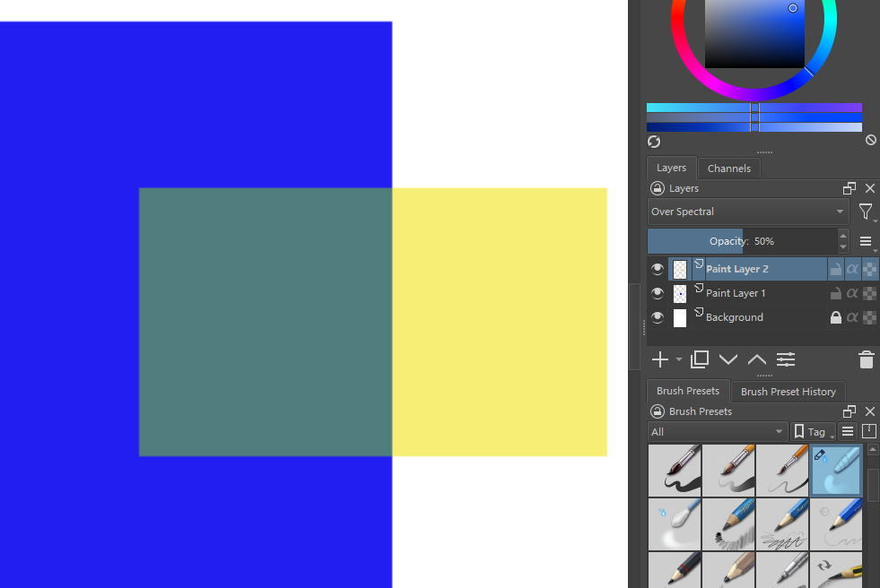Image resolution: width=880 pixels, height=588 pixels.
Task: Pick a color in the square selector
Action: tap(754, 34)
